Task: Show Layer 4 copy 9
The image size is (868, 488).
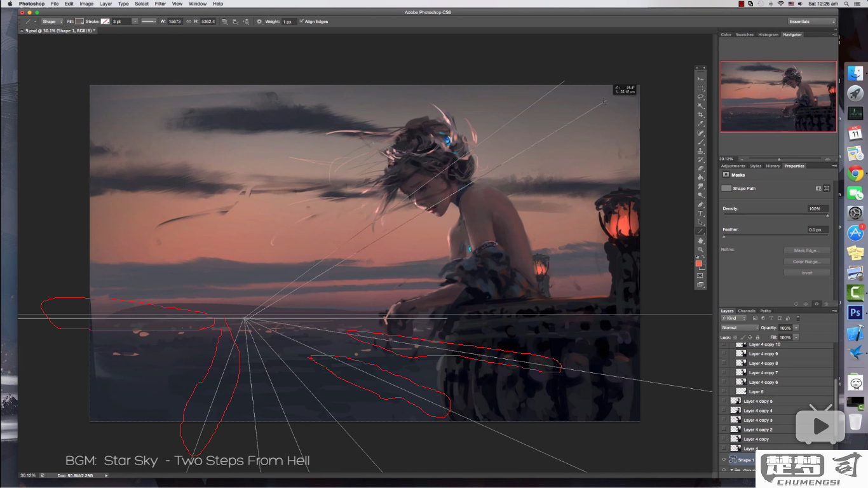Action: [x=724, y=354]
